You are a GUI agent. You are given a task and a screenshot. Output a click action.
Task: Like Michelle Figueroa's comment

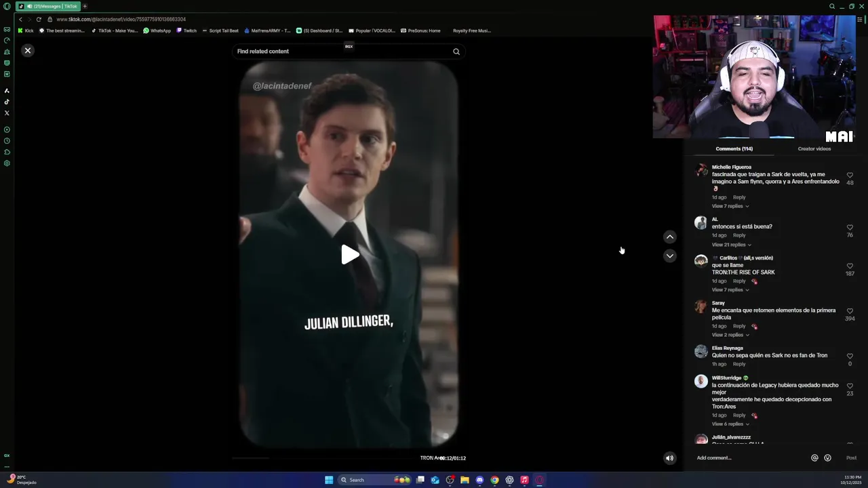(x=850, y=175)
